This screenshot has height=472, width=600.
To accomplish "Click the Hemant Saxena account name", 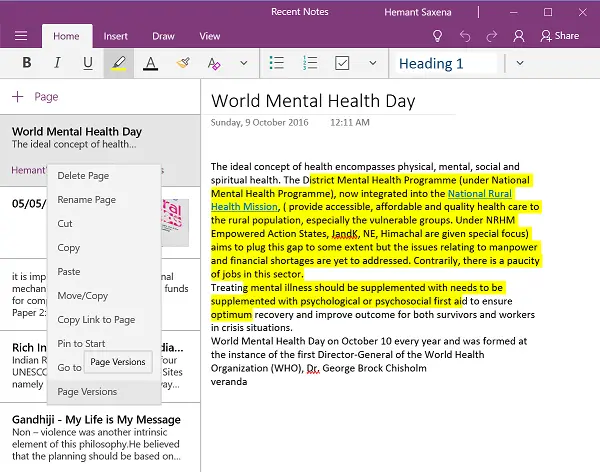I will [417, 12].
